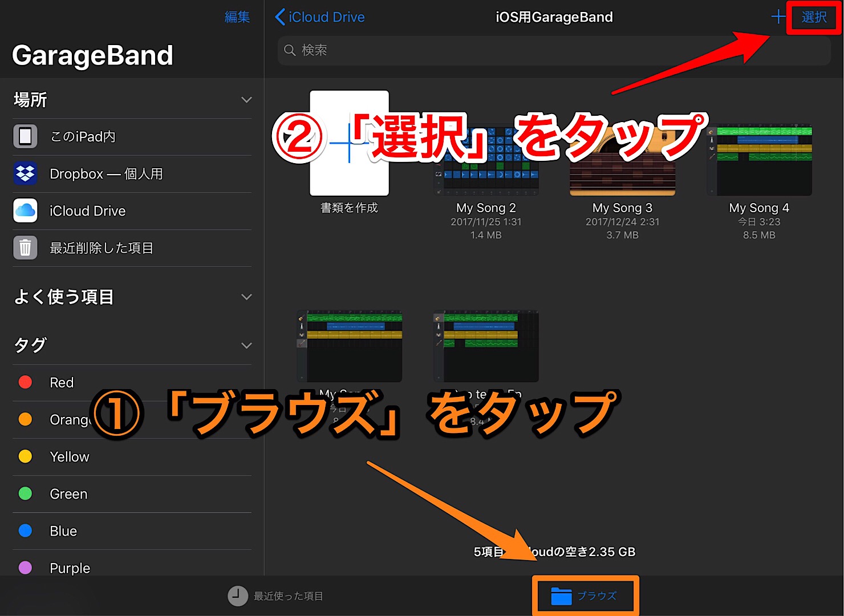The image size is (844, 616).
Task: Tap the My Song 3 file name
Action: tap(622, 208)
